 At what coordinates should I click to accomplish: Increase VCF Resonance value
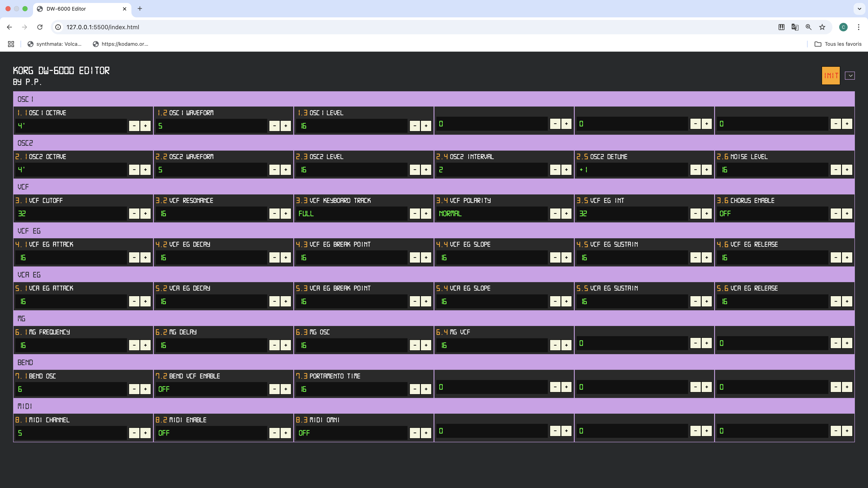286,213
